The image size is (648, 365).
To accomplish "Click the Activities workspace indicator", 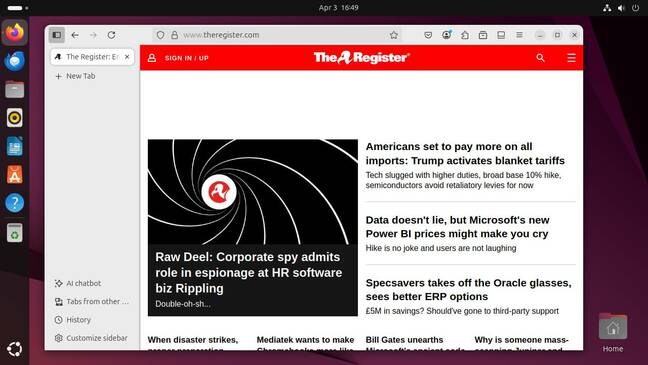I will coord(18,8).
